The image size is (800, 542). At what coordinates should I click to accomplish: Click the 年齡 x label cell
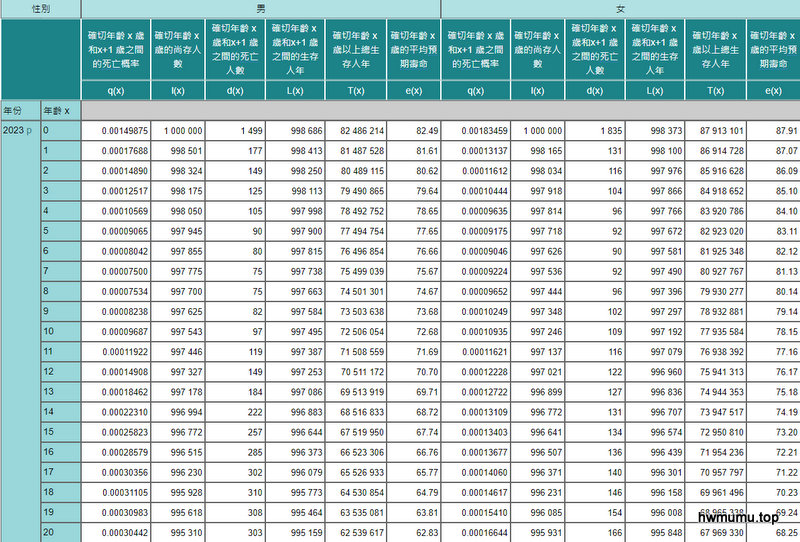pyautogui.click(x=61, y=110)
